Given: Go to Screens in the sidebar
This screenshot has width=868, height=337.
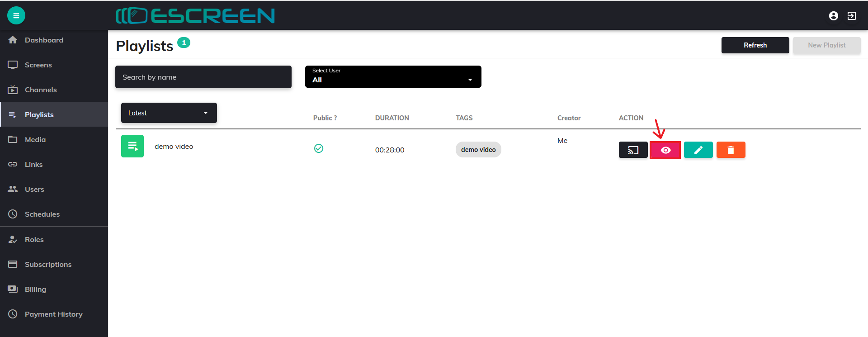Looking at the screenshot, I should tap(38, 65).
